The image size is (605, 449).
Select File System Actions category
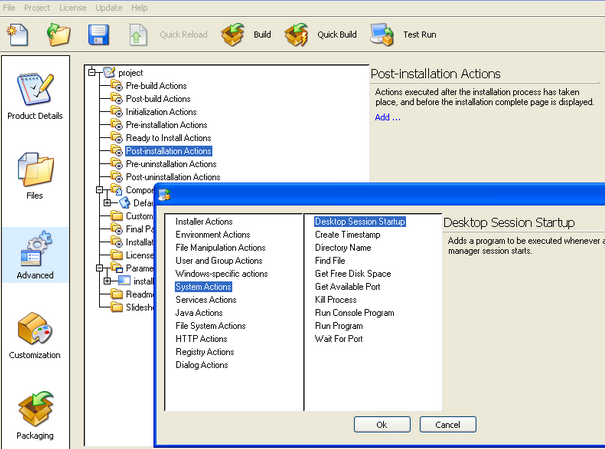pyautogui.click(x=210, y=326)
